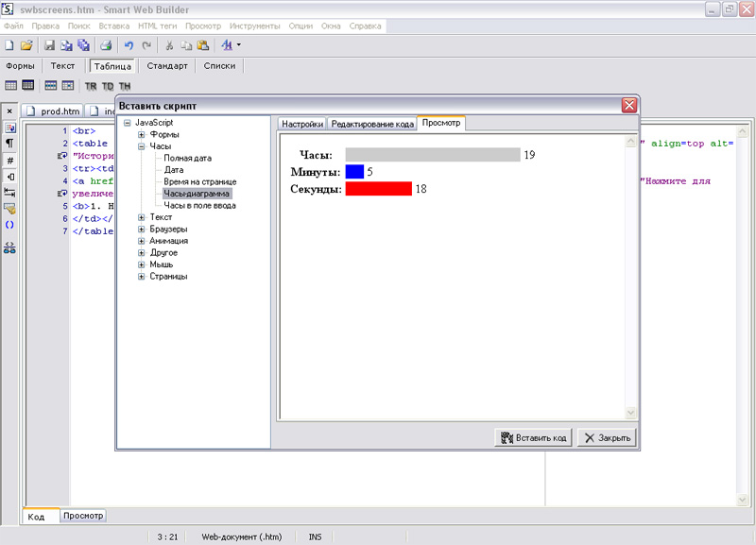Click the Cut scissors icon
Viewport: 756px width, 545px height.
point(169,44)
